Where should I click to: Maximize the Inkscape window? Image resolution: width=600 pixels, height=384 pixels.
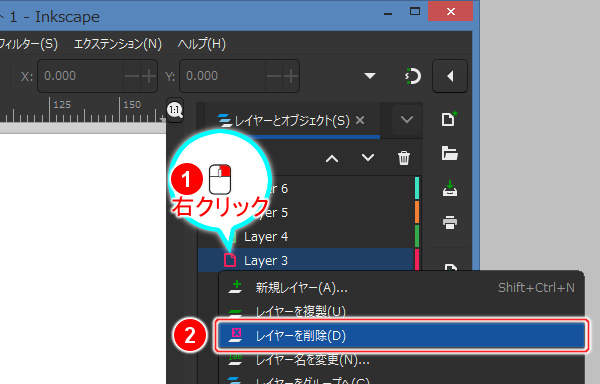tap(415, 11)
